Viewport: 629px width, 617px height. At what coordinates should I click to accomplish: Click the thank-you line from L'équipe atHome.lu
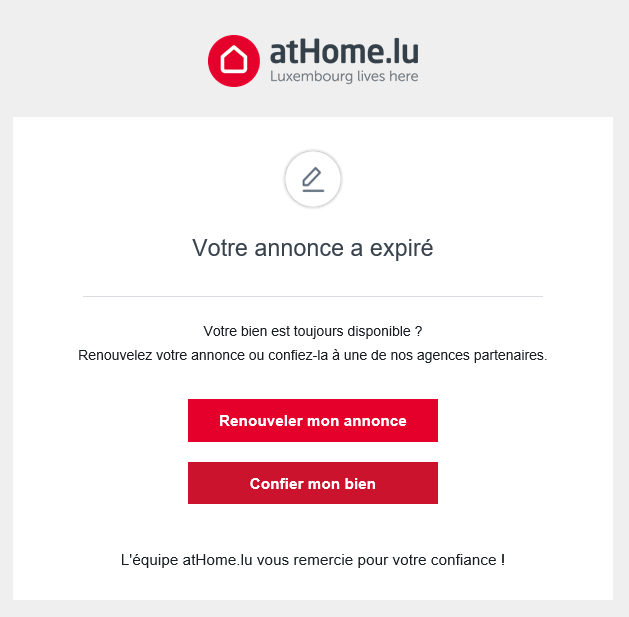click(x=313, y=560)
